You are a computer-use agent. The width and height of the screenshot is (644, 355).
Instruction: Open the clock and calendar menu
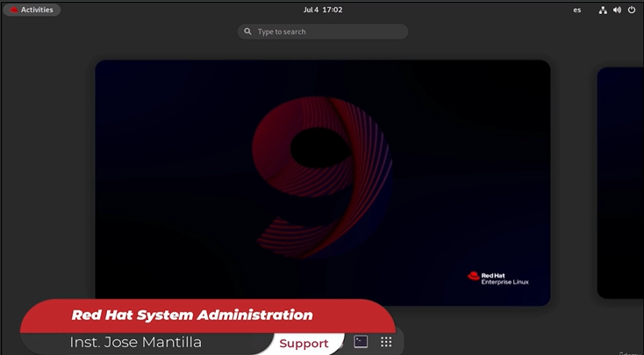pyautogui.click(x=323, y=10)
